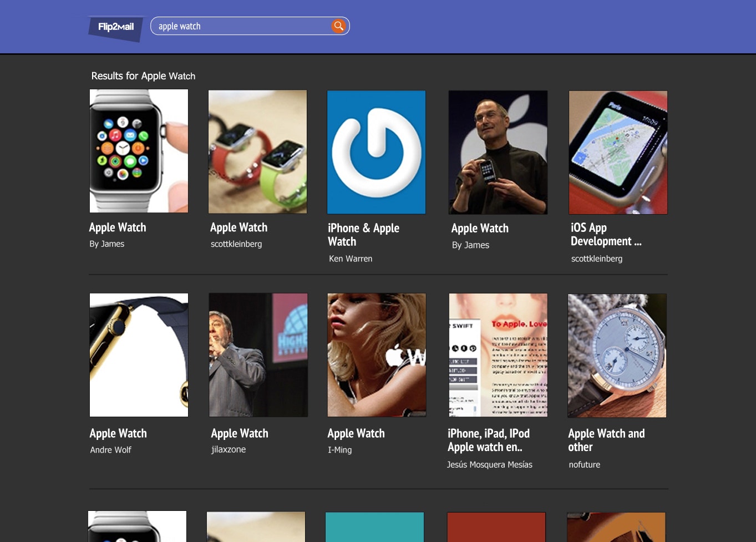Click the orange search magnifier icon

pos(338,26)
